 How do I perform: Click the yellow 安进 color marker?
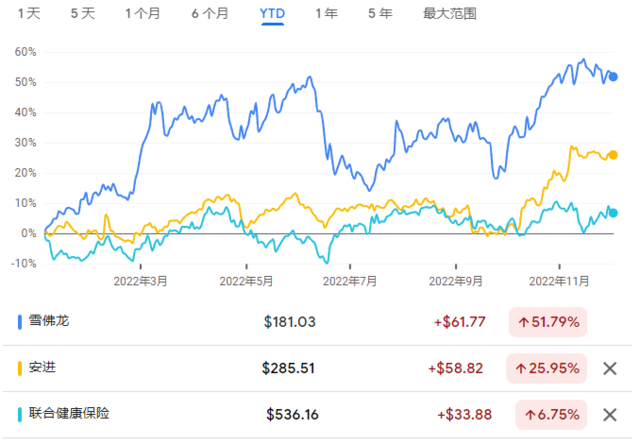click(20, 368)
